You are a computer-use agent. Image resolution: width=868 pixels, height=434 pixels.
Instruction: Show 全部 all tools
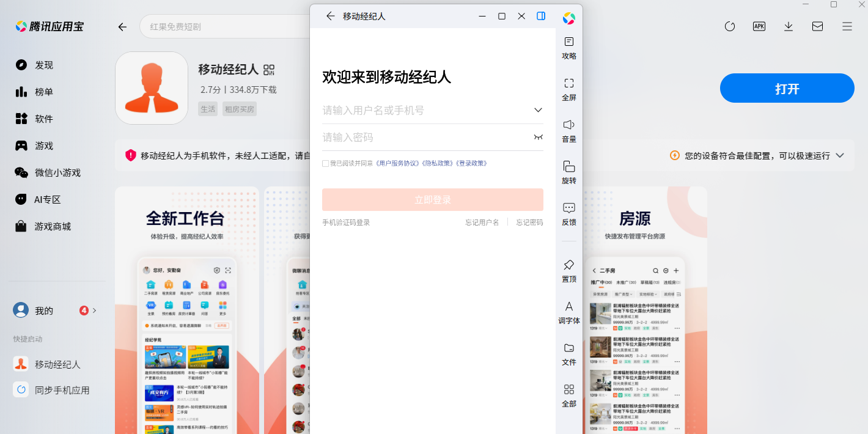(569, 395)
